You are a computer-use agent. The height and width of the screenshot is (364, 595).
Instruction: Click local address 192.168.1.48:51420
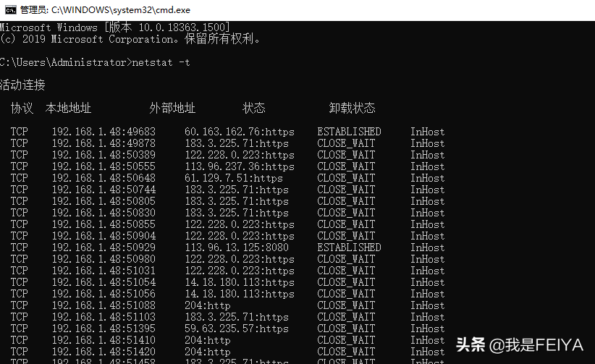point(104,352)
